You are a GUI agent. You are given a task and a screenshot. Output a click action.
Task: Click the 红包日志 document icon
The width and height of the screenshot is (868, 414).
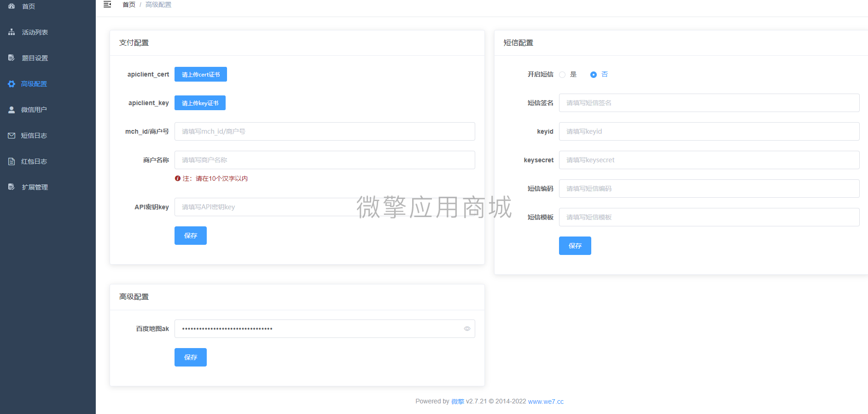(x=12, y=161)
